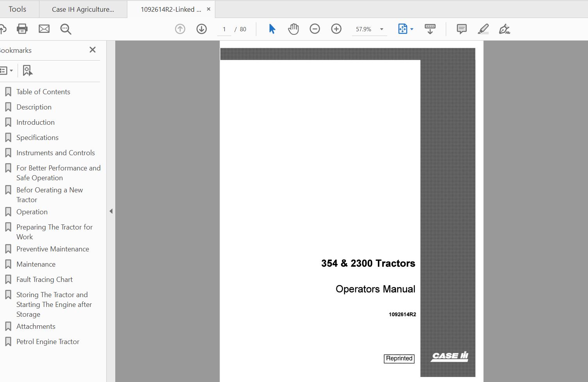Viewport: 588px width, 382px height.
Task: Open the zoom percentage dropdown
Action: 381,29
